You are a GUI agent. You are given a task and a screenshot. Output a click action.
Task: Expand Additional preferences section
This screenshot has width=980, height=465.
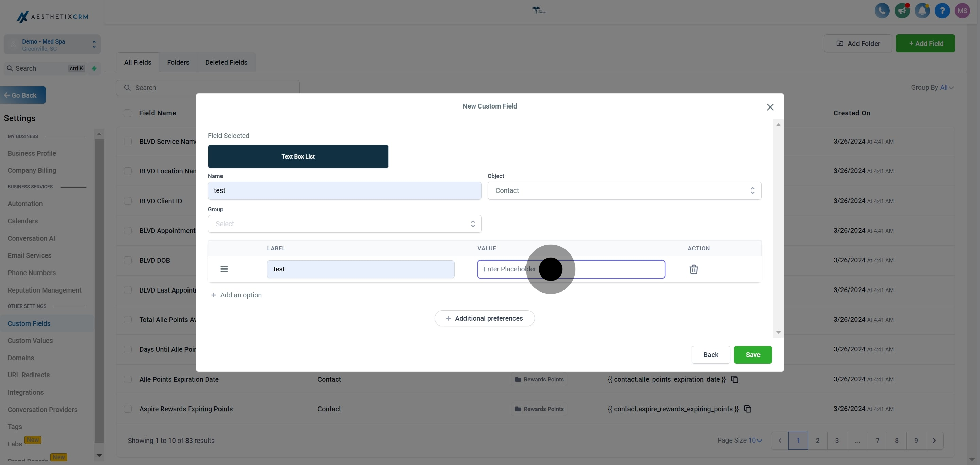click(484, 318)
